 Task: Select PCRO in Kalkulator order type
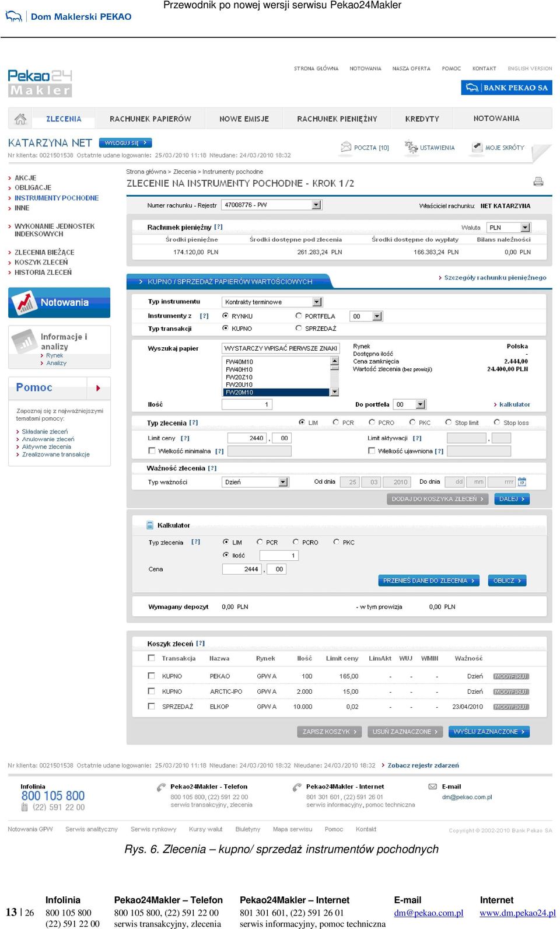(296, 542)
